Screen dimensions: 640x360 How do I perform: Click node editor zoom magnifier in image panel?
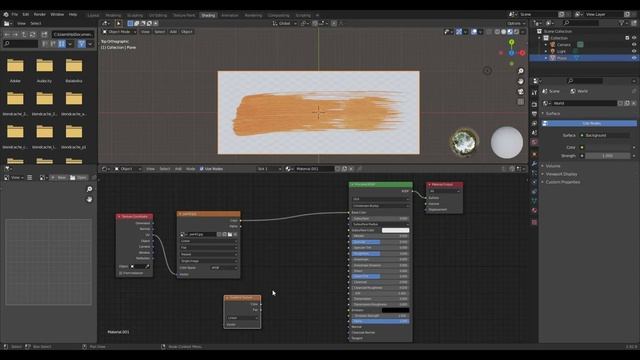click(89, 189)
